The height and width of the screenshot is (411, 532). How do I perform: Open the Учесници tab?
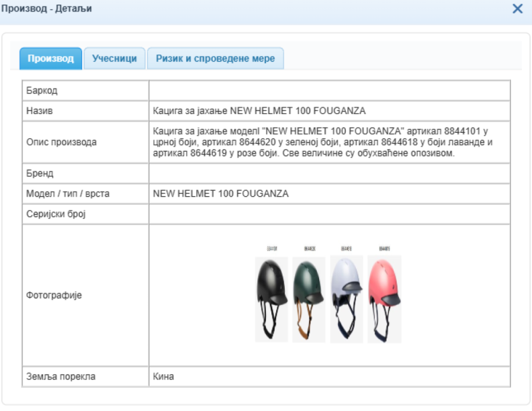point(114,58)
